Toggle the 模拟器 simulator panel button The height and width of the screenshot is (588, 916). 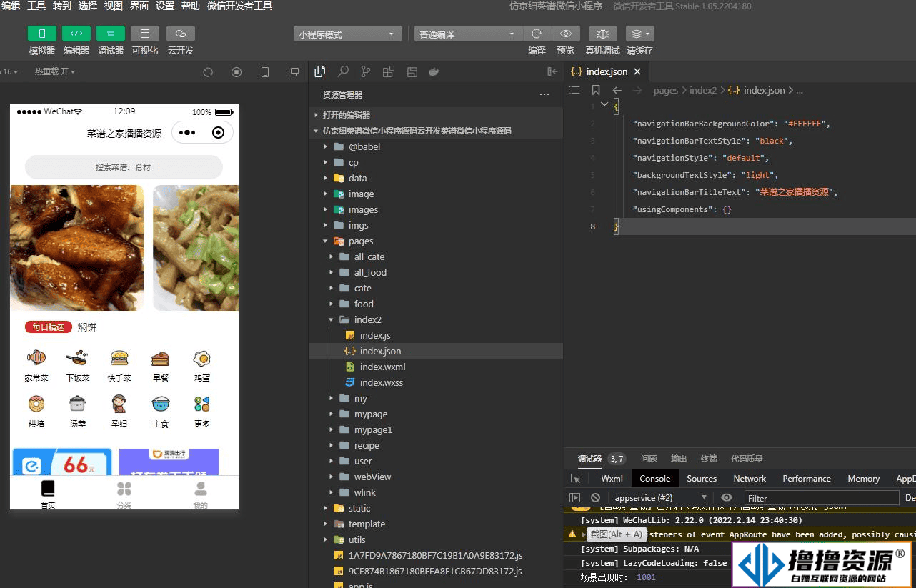[42, 34]
